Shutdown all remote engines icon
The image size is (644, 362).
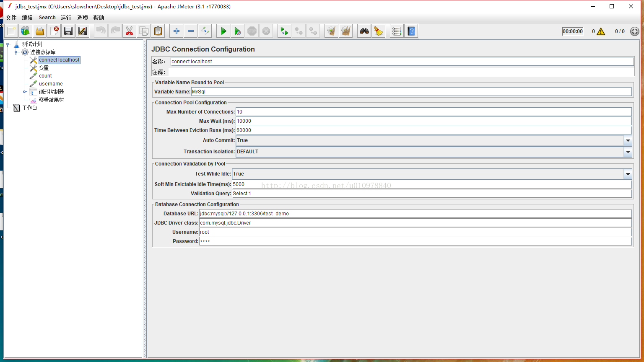pyautogui.click(x=313, y=31)
